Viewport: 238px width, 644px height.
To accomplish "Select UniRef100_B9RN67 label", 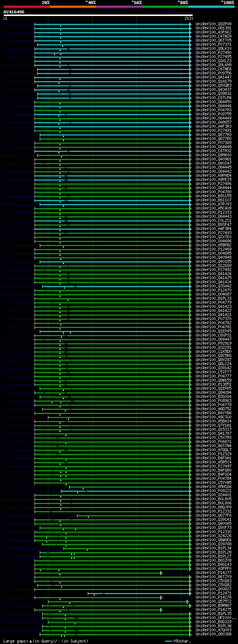I will click(x=213, y=606).
